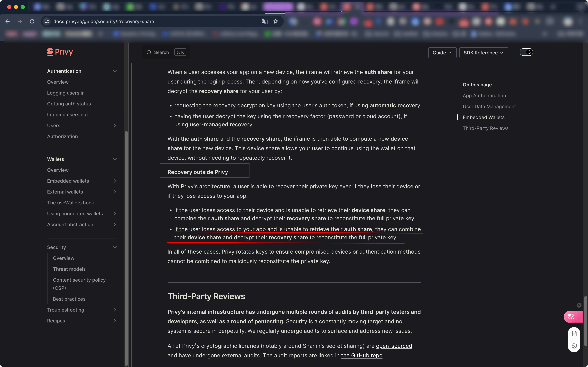Open Content security policy (CSP) page
This screenshot has height=367, width=588.
79,284
